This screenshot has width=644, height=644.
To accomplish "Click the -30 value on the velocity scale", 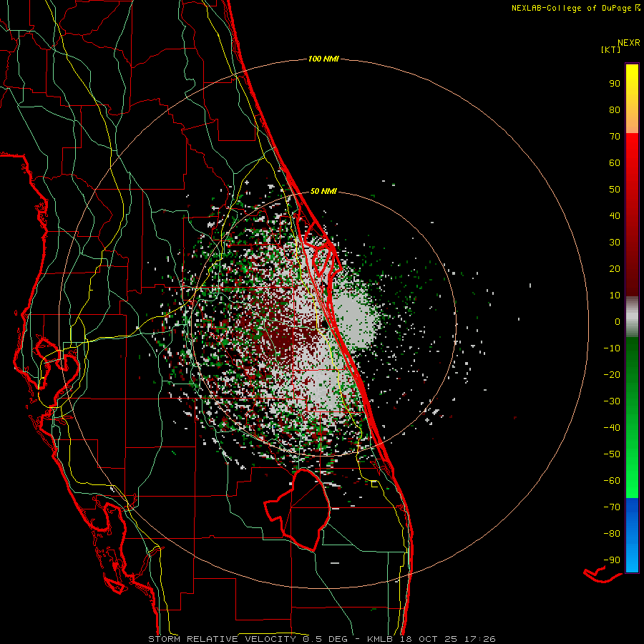I will click(x=612, y=401).
